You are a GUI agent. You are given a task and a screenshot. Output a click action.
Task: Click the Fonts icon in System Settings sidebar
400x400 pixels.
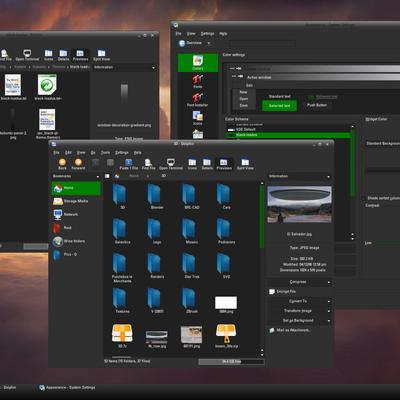pyautogui.click(x=198, y=81)
